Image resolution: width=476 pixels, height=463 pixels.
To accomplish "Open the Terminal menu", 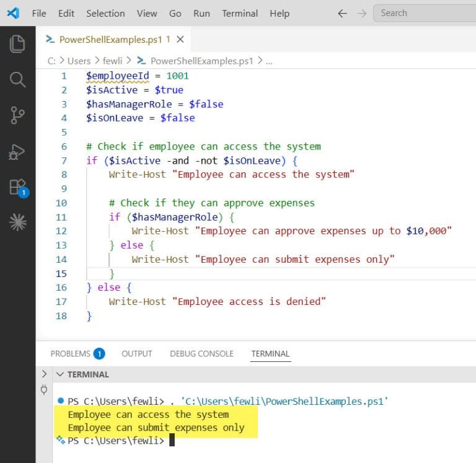I will (x=240, y=14).
